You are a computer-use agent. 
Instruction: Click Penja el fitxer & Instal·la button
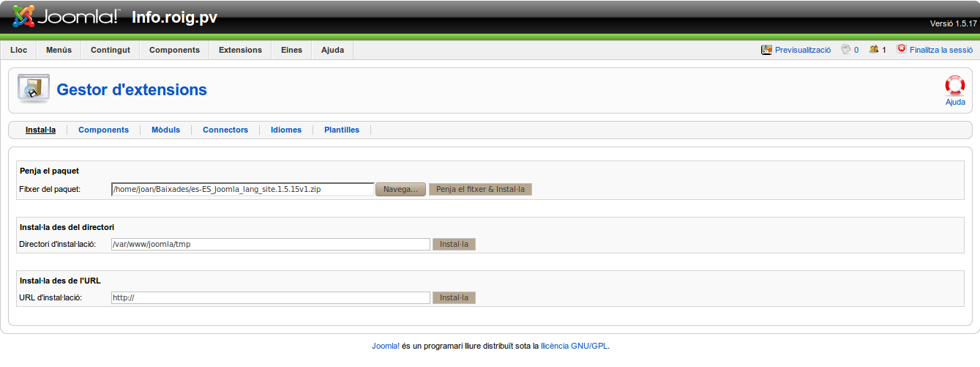point(480,189)
